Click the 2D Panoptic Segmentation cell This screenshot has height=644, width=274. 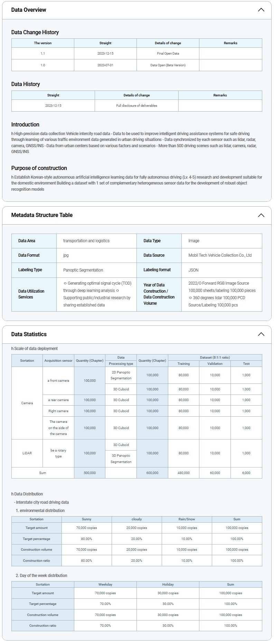click(121, 375)
